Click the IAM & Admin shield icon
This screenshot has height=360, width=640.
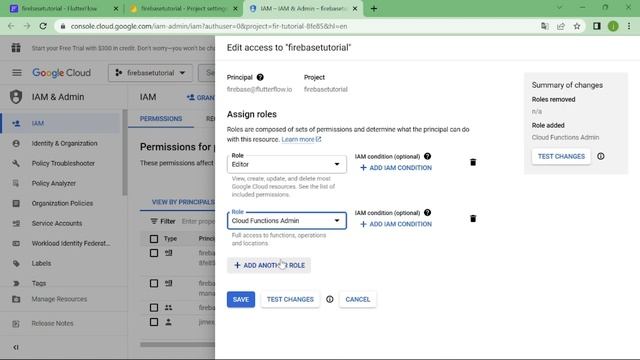point(16,97)
